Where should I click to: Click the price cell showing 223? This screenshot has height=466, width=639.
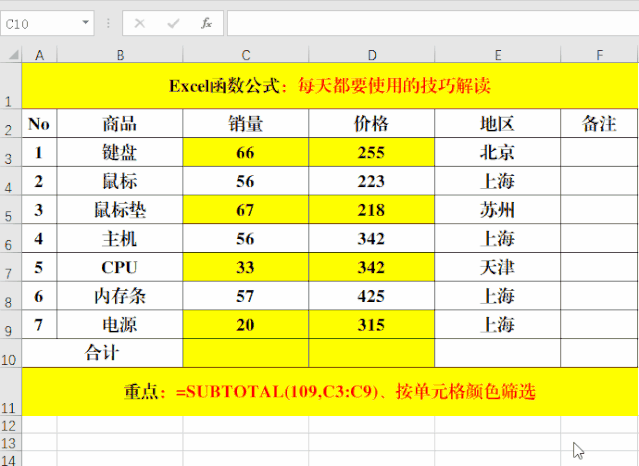pos(372,181)
